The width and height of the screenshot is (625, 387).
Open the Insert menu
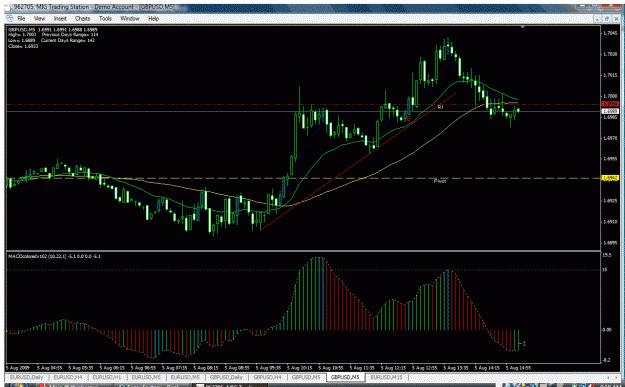[x=60, y=19]
